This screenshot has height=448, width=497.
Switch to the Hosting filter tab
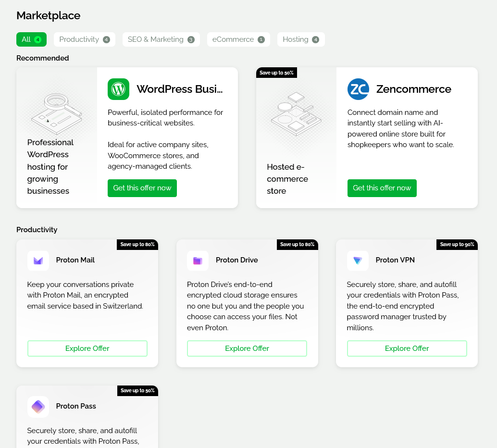[x=301, y=39]
